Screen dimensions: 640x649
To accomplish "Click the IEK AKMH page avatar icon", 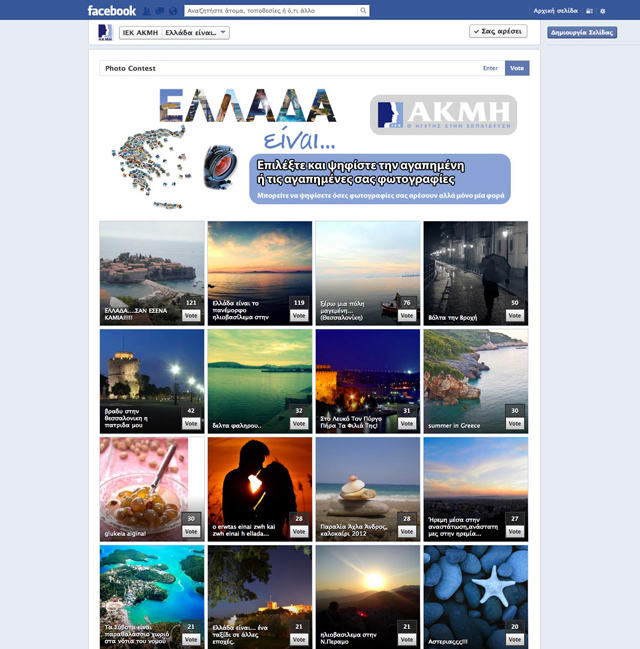I will coord(105,32).
